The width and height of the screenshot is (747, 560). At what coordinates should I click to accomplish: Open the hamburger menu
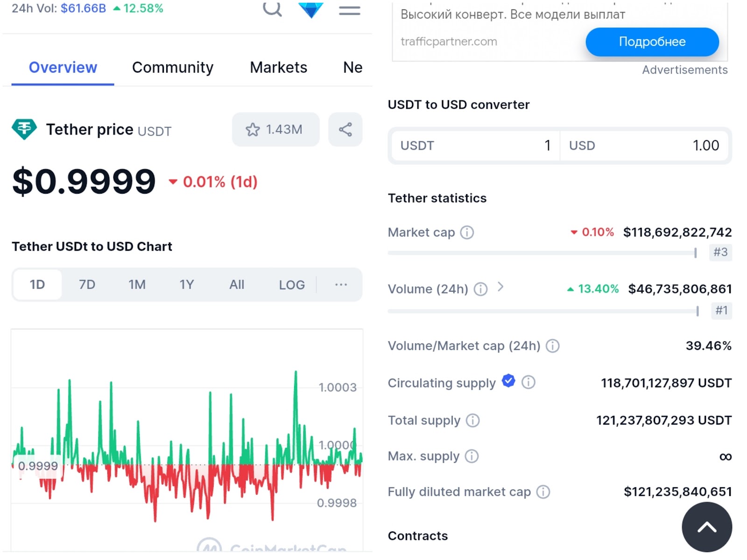coord(349,10)
